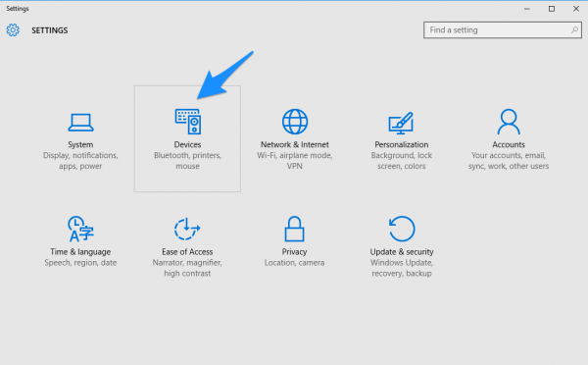
Task: Open the Ease of Access dashed circle icon
Action: pyautogui.click(x=187, y=229)
